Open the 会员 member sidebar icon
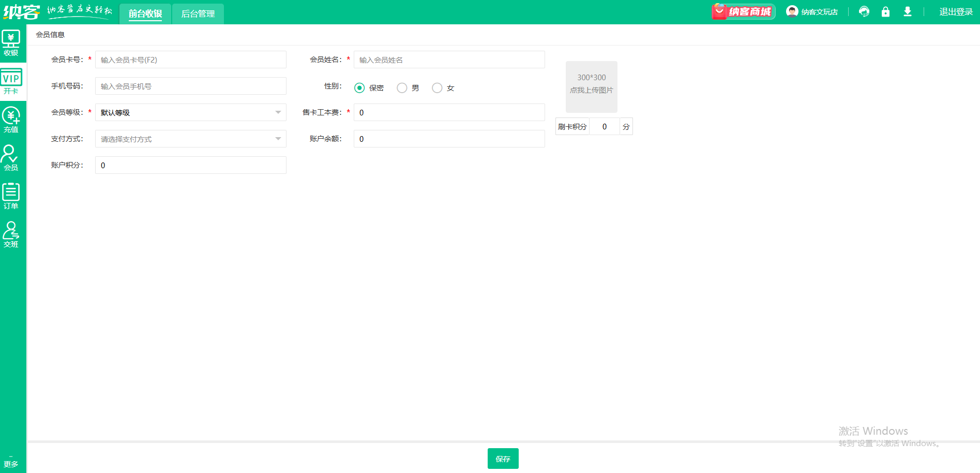Screen dimensions: 980x473 [11, 158]
